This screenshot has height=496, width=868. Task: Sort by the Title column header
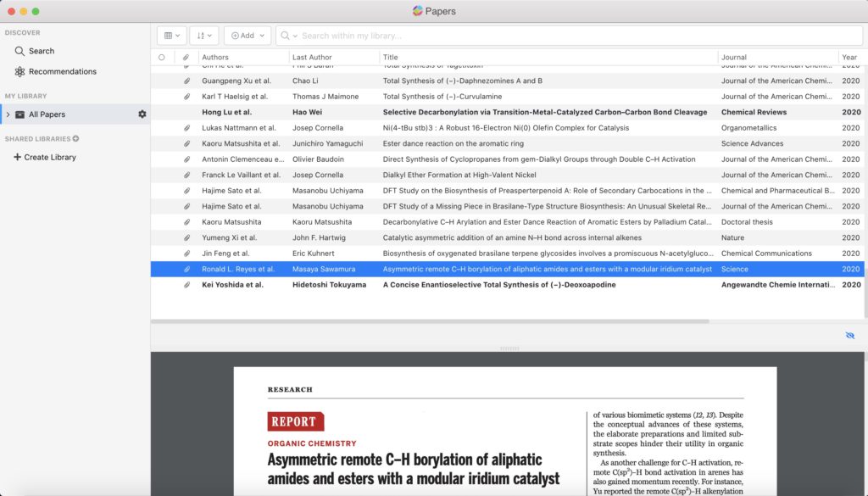(390, 57)
